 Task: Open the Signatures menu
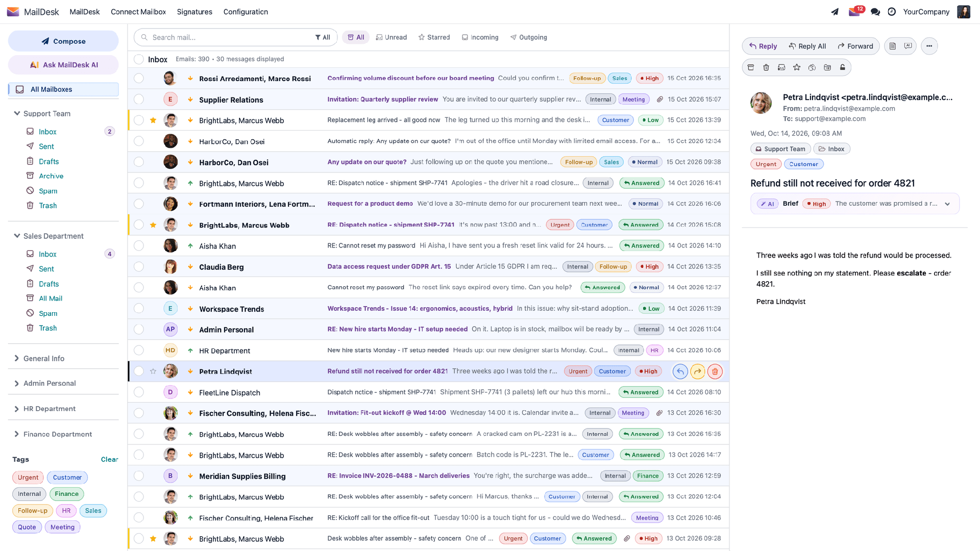tap(194, 12)
